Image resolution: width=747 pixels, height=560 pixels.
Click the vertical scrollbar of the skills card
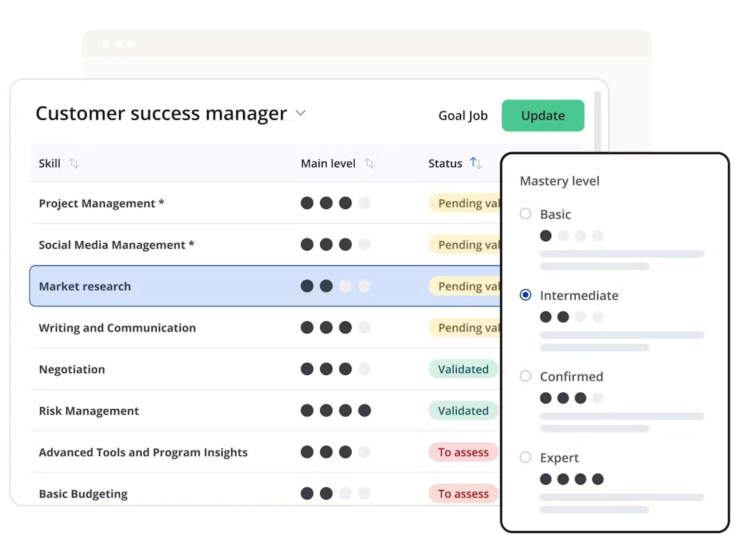click(x=597, y=121)
